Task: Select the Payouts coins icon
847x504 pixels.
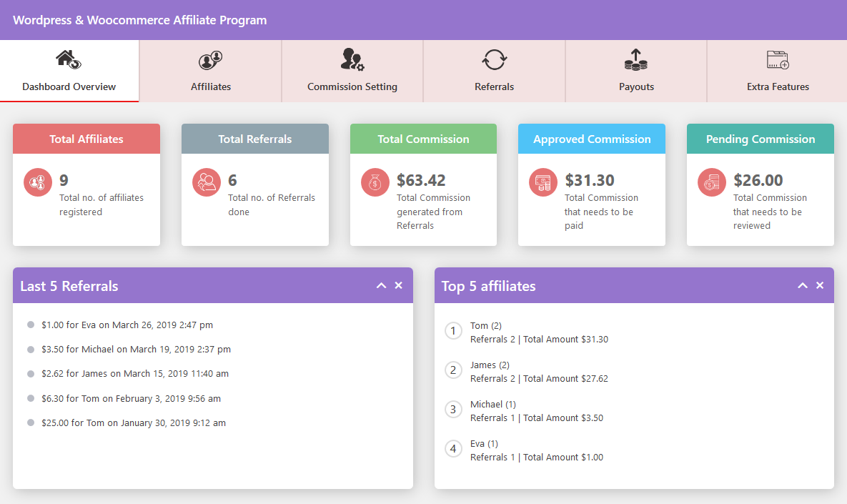Action: click(635, 60)
